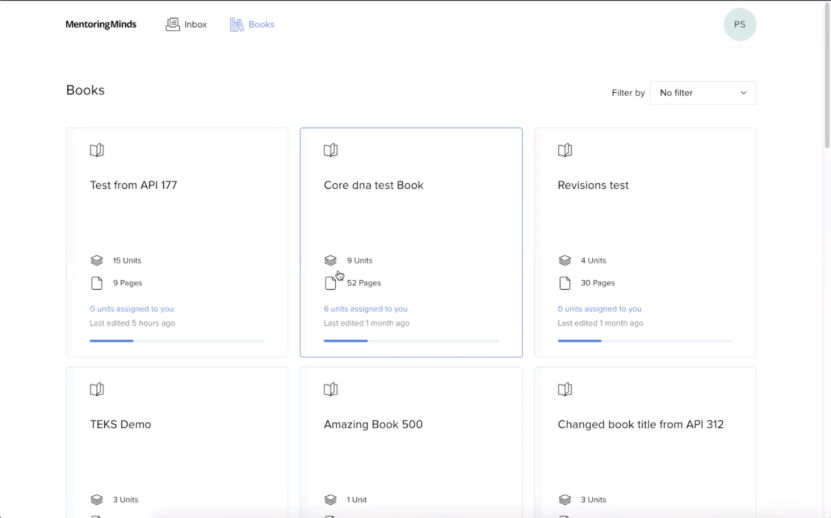Click the '30 Pages' text

pyautogui.click(x=598, y=283)
